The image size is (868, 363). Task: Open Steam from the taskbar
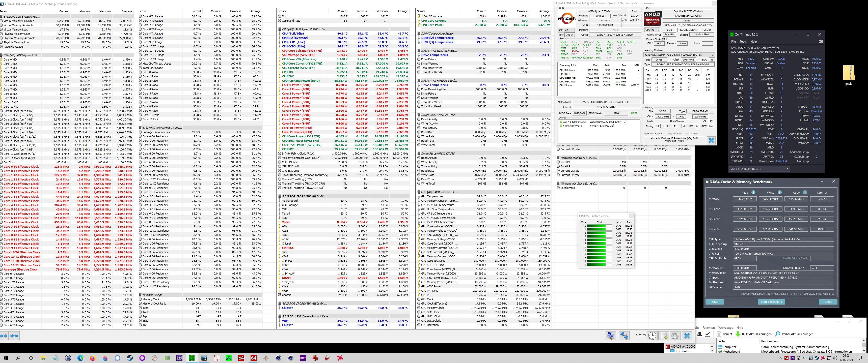[x=130, y=358]
